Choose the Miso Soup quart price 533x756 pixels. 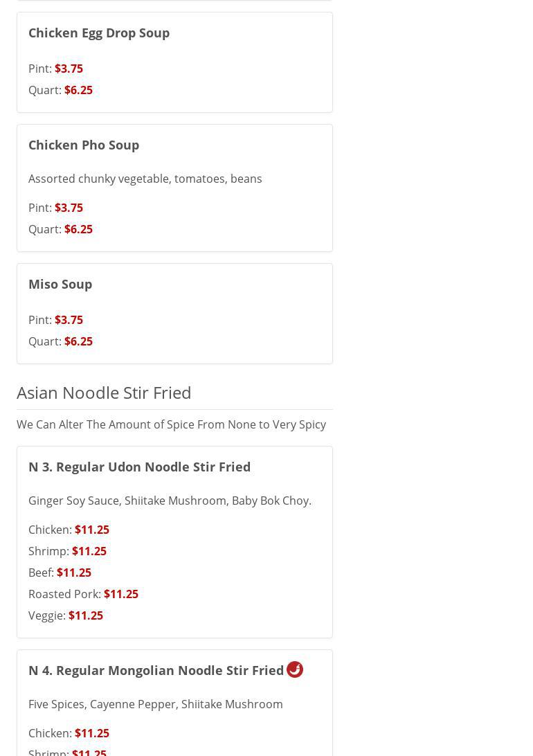click(78, 341)
